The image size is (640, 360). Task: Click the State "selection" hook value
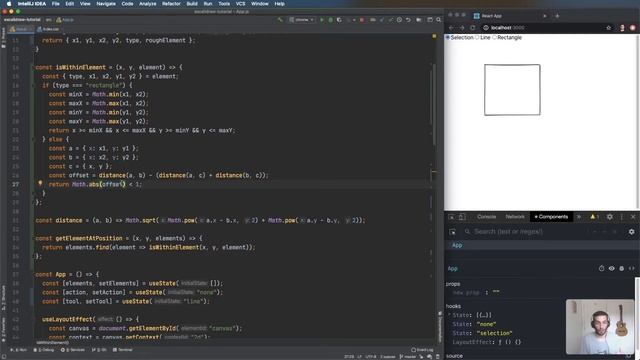click(x=494, y=333)
